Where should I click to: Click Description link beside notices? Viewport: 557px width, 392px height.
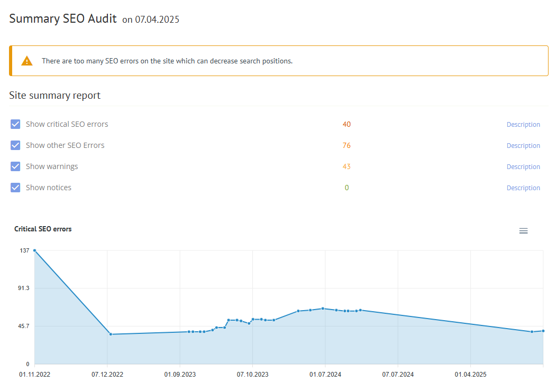(523, 188)
